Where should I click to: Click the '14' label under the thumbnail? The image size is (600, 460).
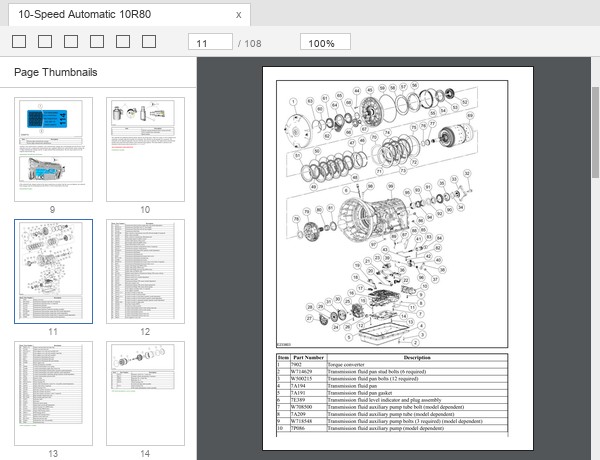click(x=145, y=454)
